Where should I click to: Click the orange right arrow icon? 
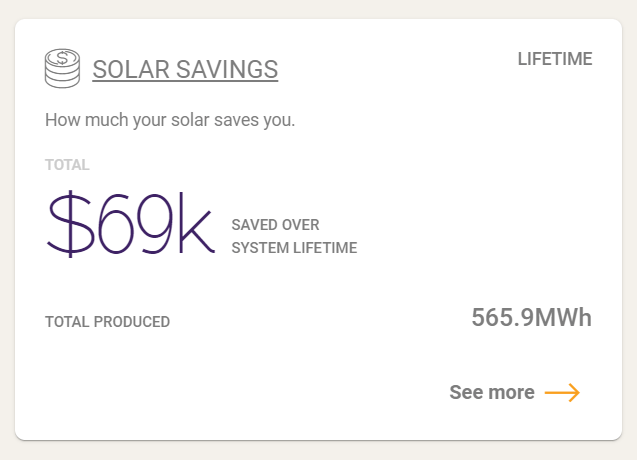point(562,392)
